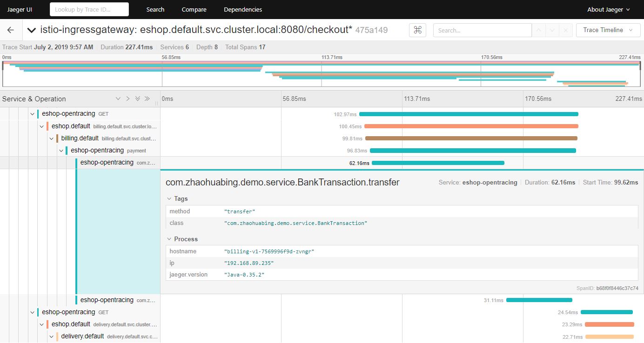Collapse the billing.default span row
This screenshot has height=343, width=644.
tap(52, 139)
